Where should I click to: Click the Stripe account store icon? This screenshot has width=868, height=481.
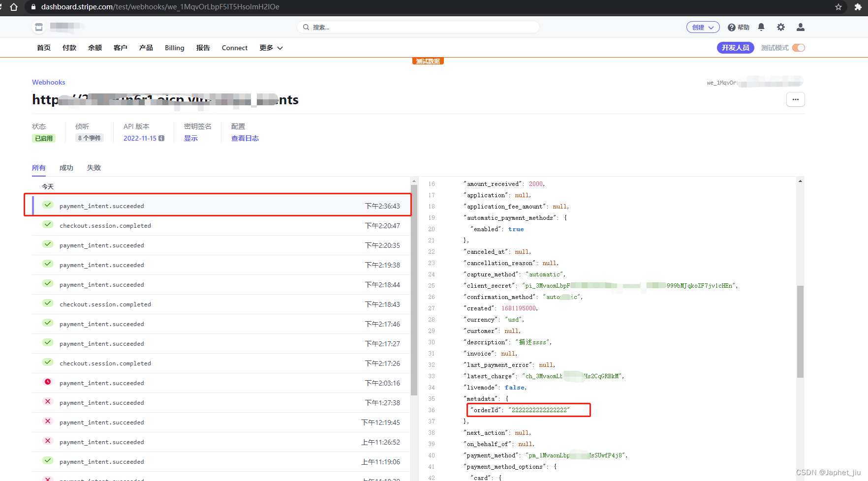click(x=39, y=27)
